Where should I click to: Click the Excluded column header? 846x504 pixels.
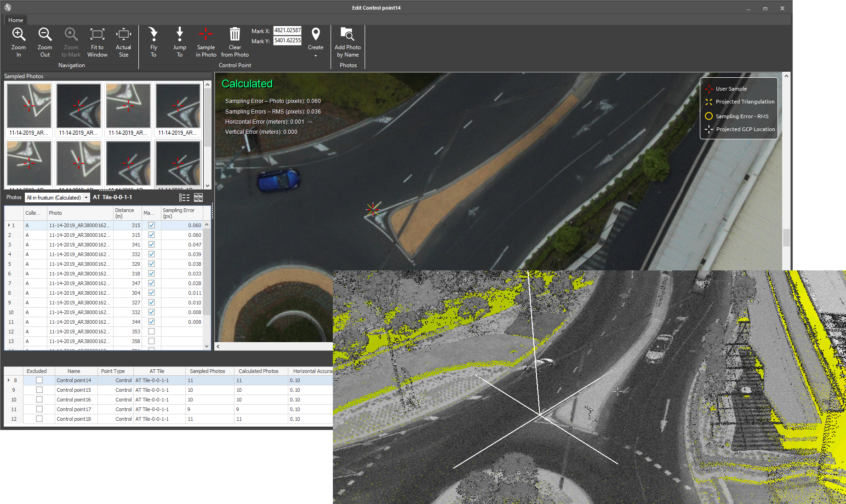click(x=39, y=371)
